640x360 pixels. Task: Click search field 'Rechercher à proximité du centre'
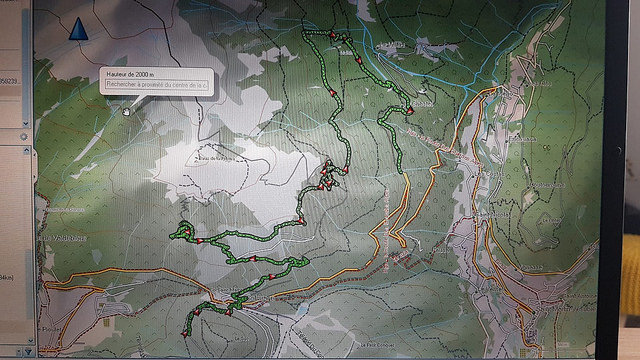tap(157, 85)
